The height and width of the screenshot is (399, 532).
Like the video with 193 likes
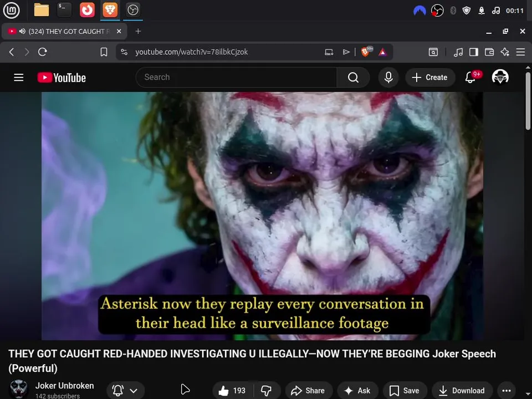(232, 391)
